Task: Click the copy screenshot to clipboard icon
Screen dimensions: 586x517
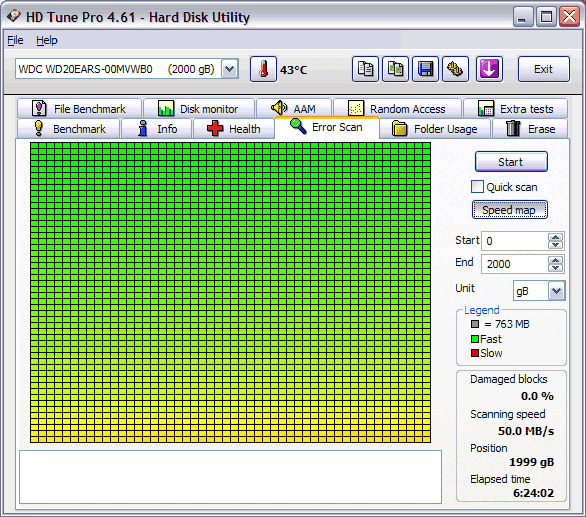Action: click(x=395, y=69)
